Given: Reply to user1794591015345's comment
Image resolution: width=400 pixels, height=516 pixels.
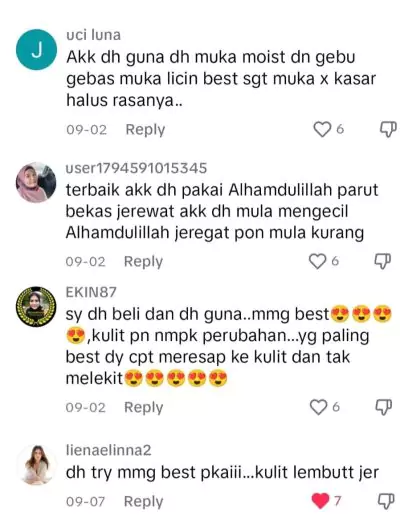Looking at the screenshot, I should [143, 262].
